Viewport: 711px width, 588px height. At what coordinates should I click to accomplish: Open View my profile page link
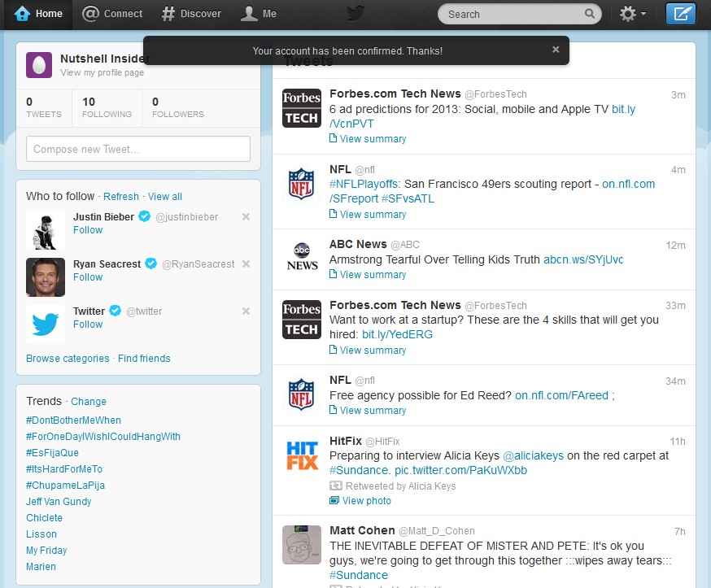tap(102, 72)
